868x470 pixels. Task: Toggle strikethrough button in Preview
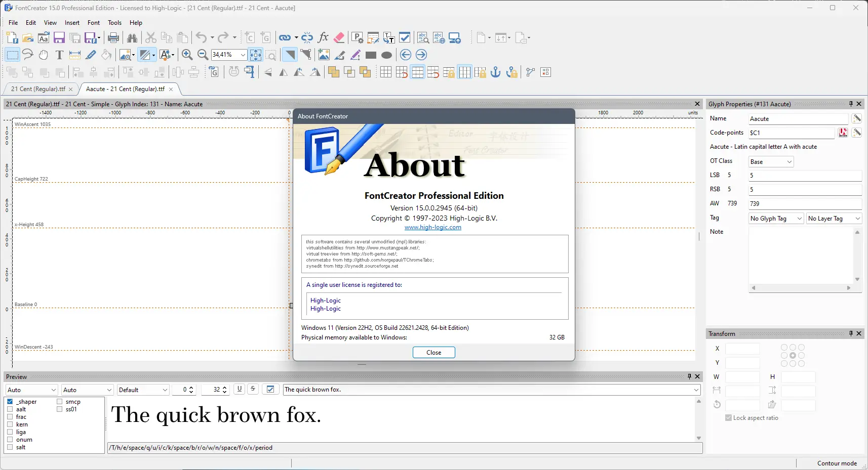[253, 389]
